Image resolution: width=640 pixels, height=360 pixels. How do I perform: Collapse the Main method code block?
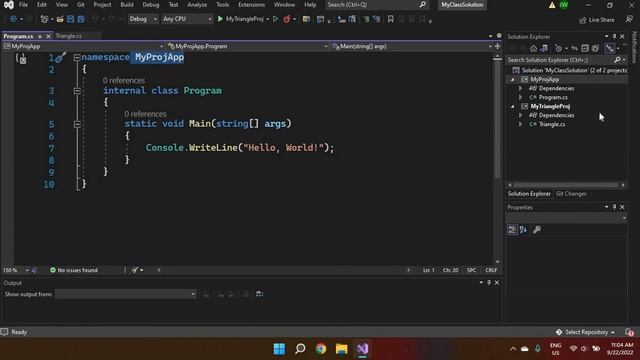77,124
